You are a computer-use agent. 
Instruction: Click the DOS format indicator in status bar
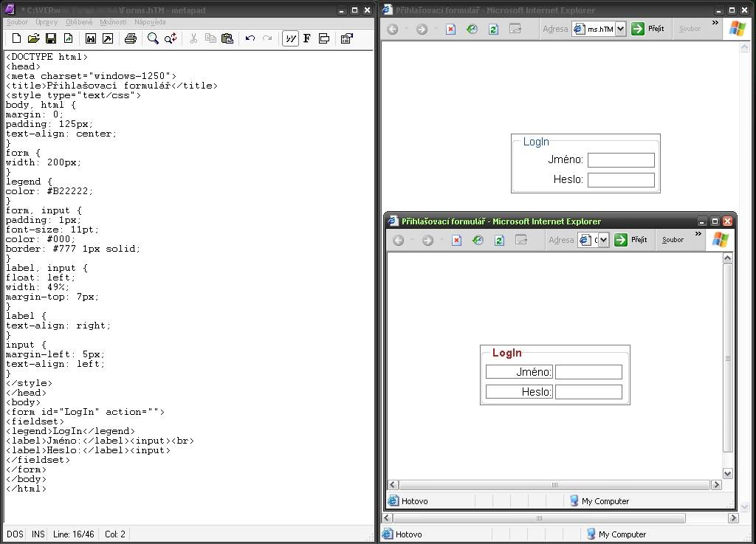click(x=15, y=534)
